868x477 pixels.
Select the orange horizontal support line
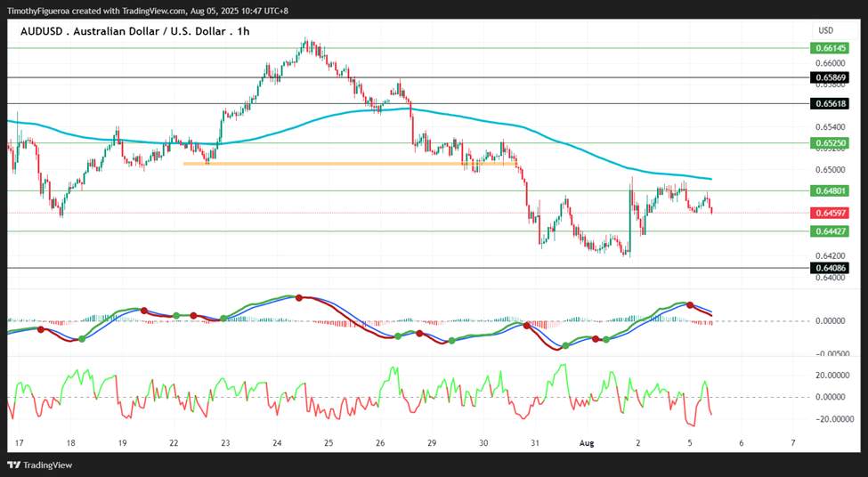pos(349,164)
